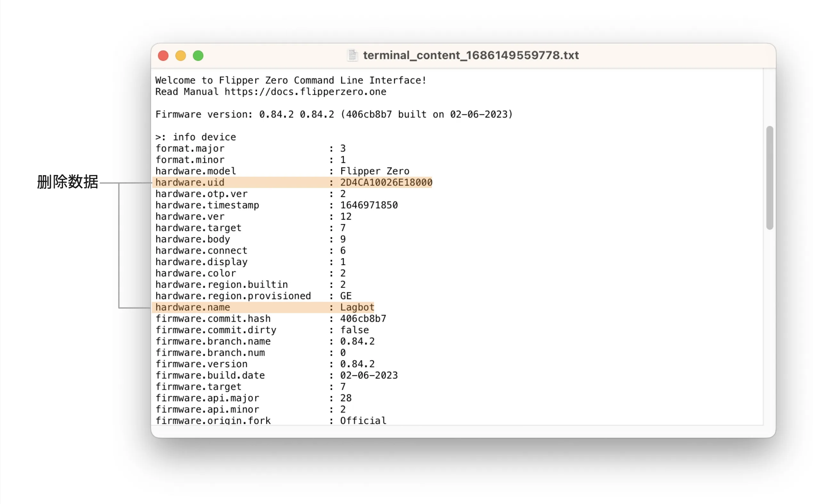
Task: Click the firmware.version label
Action: (x=201, y=364)
